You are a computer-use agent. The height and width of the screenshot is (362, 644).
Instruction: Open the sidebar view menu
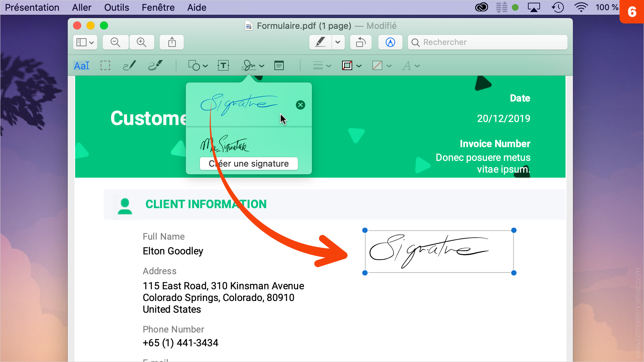pos(85,42)
